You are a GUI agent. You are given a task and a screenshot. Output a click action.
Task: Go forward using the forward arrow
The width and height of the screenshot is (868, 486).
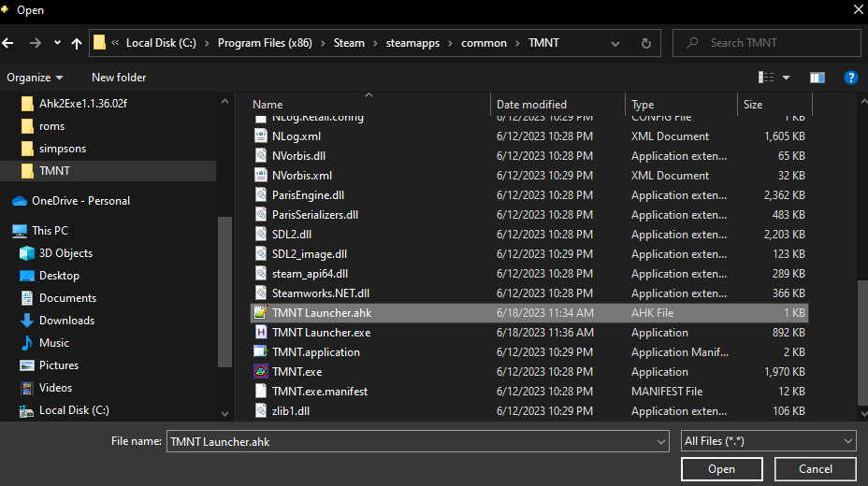tap(35, 43)
